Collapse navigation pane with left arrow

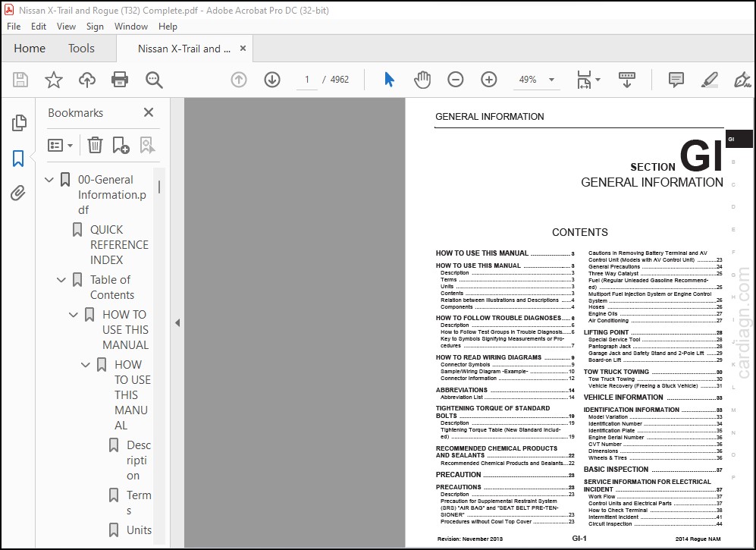coord(177,322)
